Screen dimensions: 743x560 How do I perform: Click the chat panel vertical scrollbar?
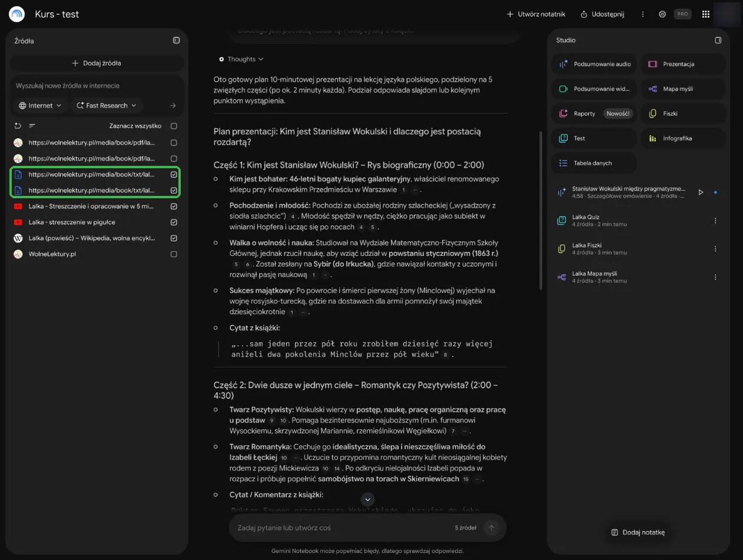[x=540, y=210]
